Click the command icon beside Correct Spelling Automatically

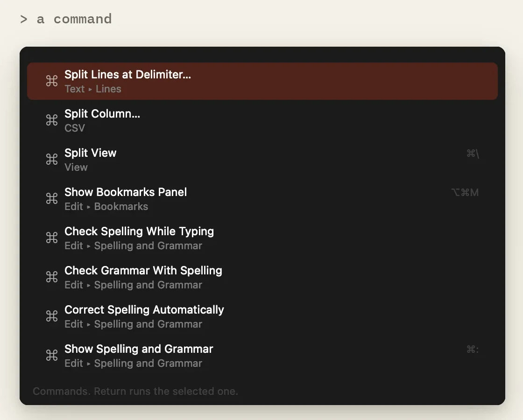click(x=52, y=316)
